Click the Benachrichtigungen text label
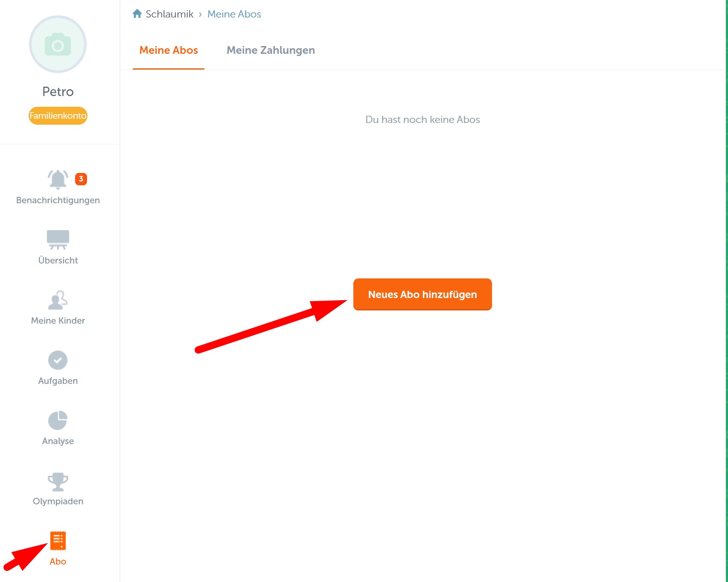 58,200
